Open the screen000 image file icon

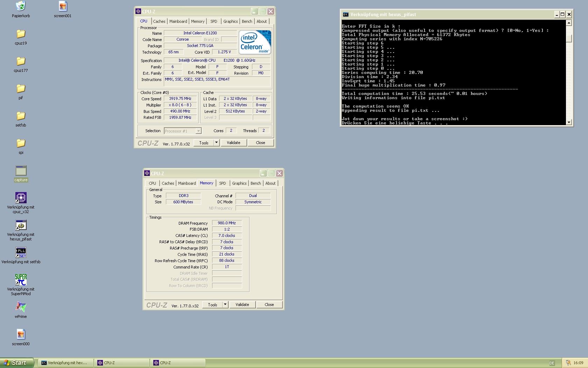[21, 334]
